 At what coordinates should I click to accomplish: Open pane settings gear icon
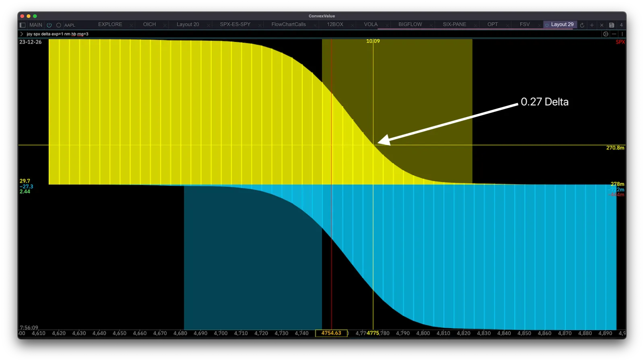click(606, 34)
